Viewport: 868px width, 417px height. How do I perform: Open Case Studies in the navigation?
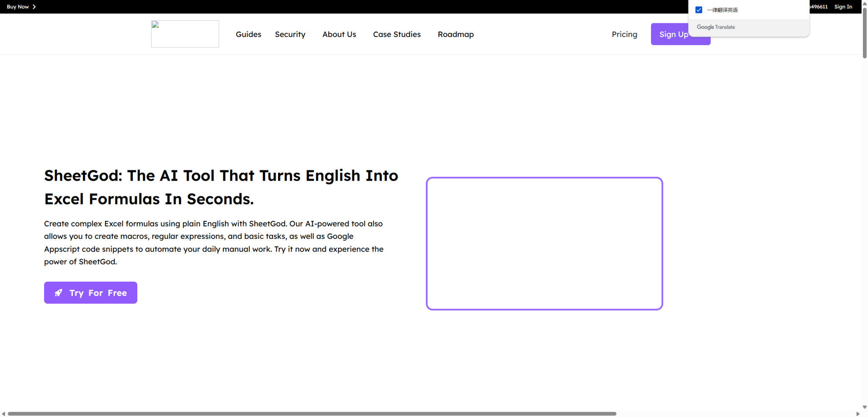(397, 34)
